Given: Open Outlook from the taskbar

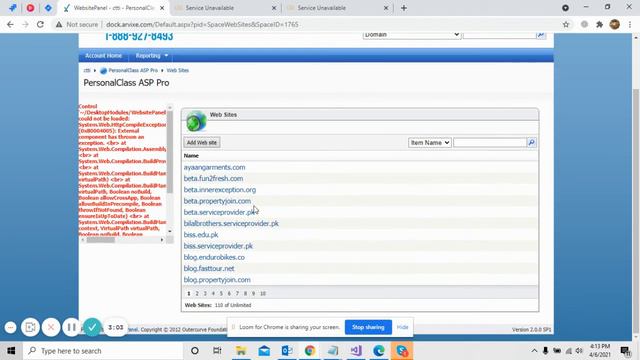Looking at the screenshot, I should pyautogui.click(x=287, y=351).
